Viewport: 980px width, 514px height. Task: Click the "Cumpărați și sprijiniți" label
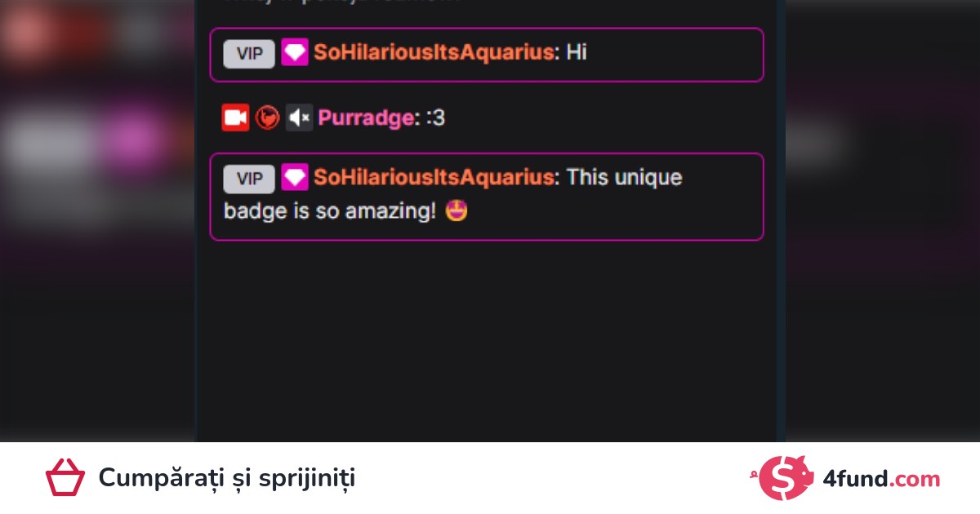227,478
